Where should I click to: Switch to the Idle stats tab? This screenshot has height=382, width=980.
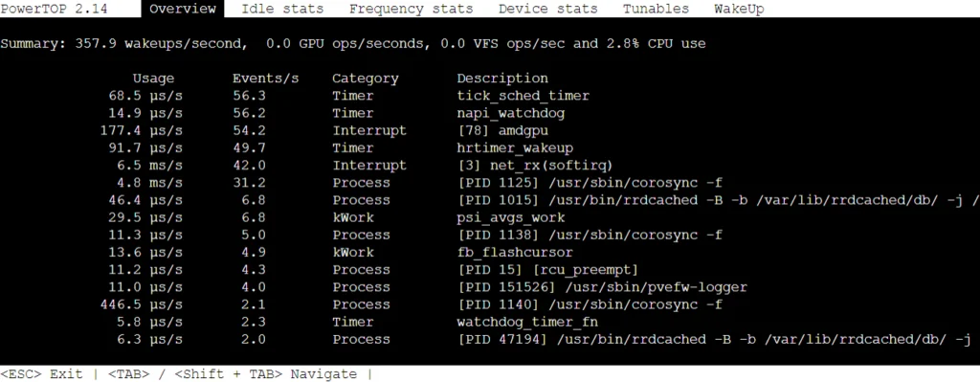coord(282,9)
